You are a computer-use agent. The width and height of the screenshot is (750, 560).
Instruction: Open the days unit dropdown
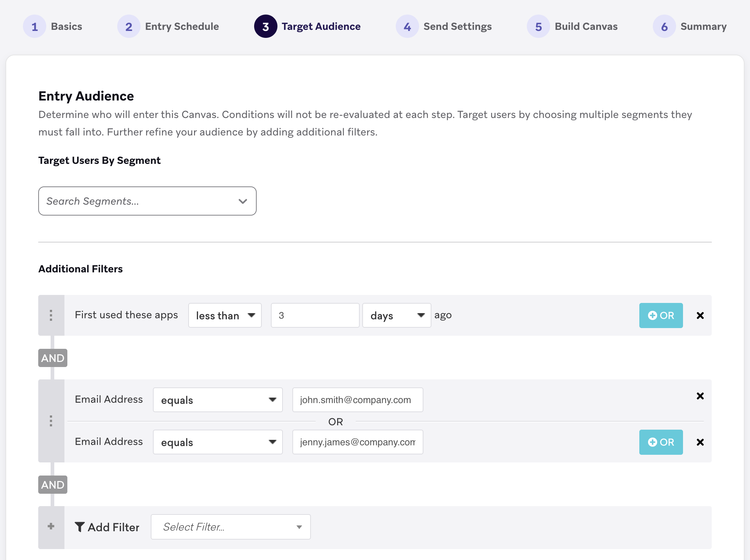[x=396, y=315]
